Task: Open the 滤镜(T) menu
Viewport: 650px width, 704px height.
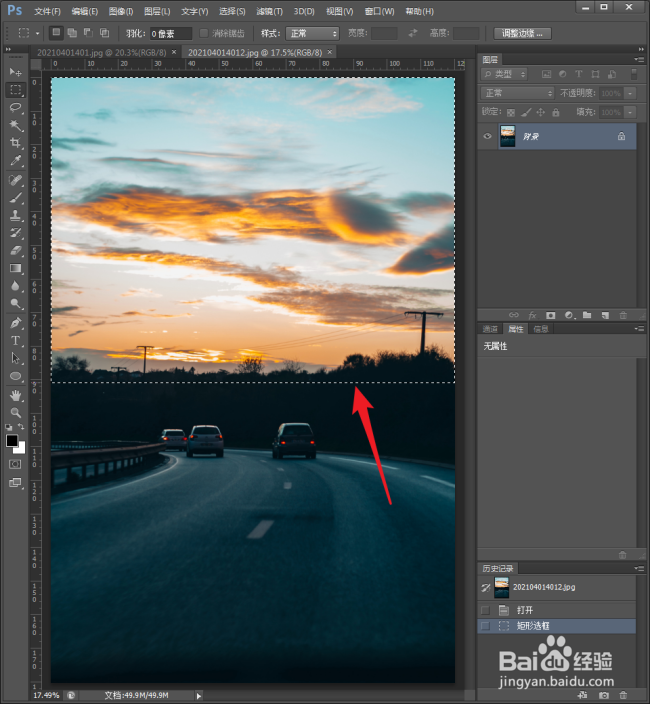Action: pos(269,11)
